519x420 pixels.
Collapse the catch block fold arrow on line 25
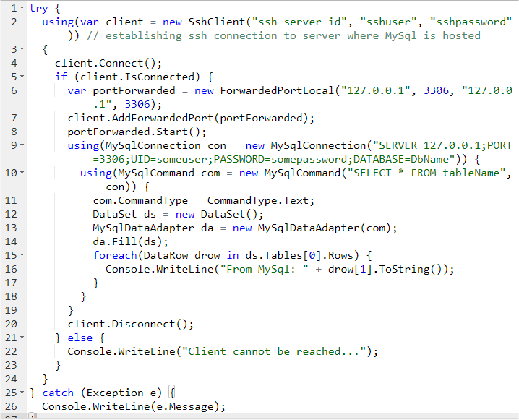[x=22, y=393]
